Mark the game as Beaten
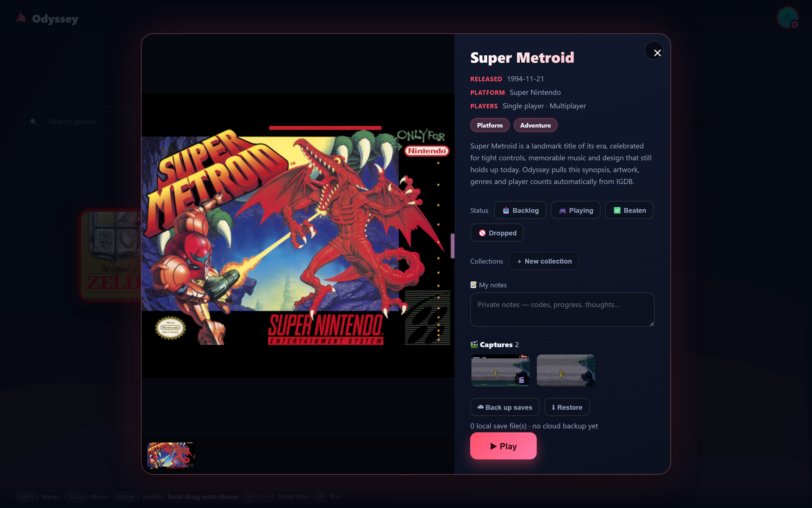This screenshot has width=812, height=508. [x=629, y=210]
